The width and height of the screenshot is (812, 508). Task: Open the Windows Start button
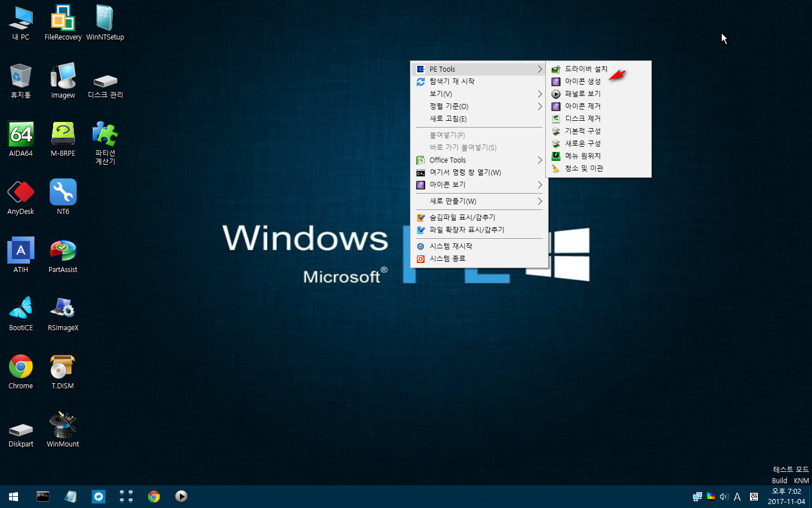[14, 497]
